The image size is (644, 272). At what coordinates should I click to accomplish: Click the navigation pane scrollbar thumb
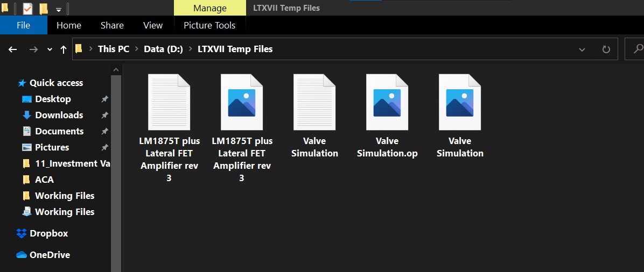point(116,173)
